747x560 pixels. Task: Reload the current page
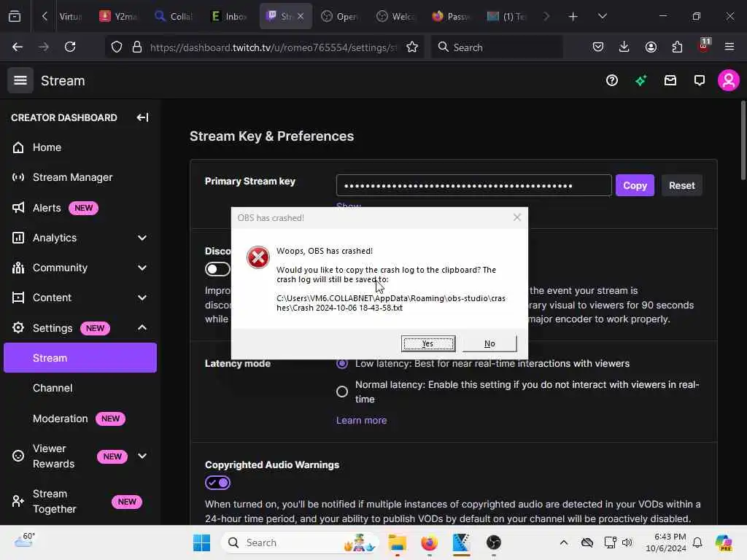point(70,47)
